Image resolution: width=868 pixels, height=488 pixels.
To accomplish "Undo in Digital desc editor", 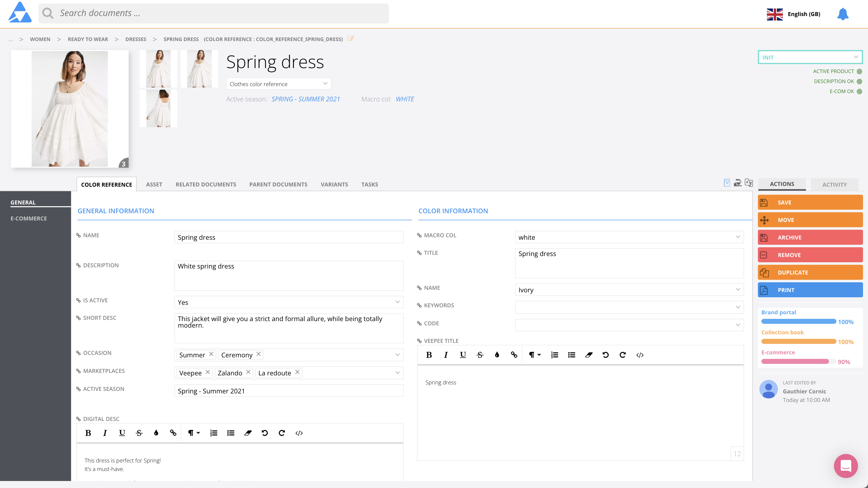I will [x=265, y=433].
